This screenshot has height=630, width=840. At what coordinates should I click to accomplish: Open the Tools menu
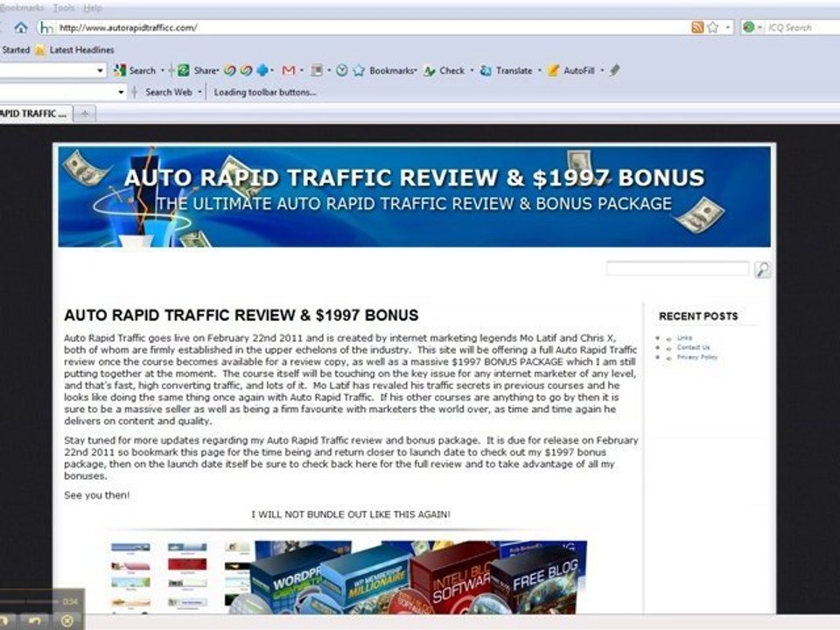coord(64,8)
